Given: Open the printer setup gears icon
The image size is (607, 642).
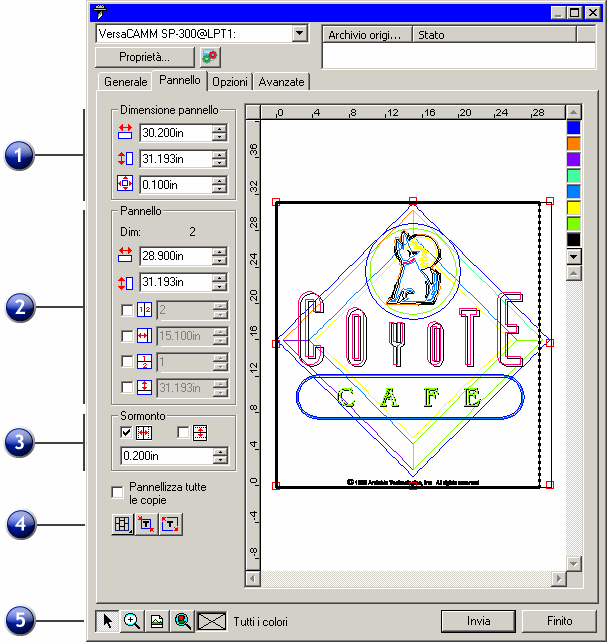Looking at the screenshot, I should pos(210,57).
